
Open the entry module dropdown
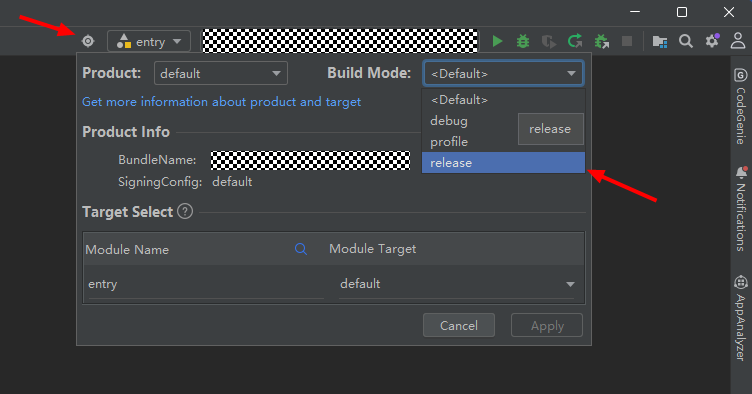pos(149,41)
